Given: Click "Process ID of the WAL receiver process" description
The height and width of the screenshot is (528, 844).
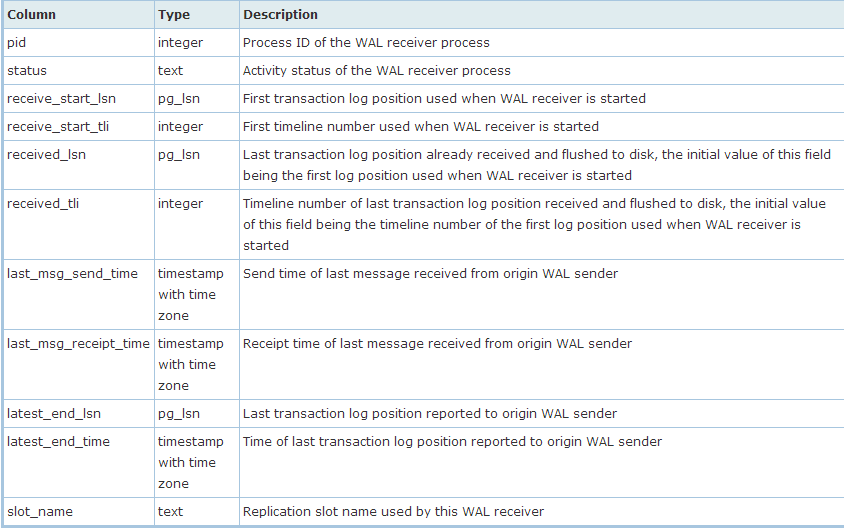Looking at the screenshot, I should pyautogui.click(x=366, y=43).
